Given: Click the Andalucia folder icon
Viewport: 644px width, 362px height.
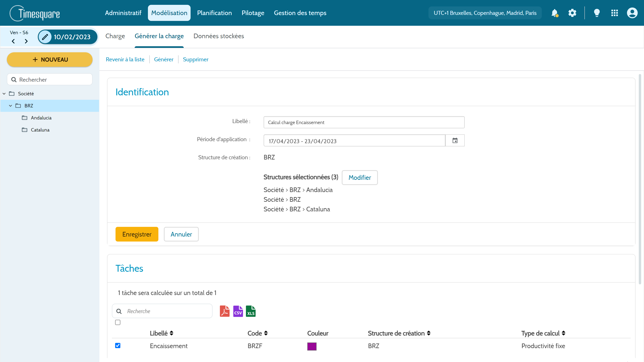Looking at the screenshot, I should pos(25,118).
